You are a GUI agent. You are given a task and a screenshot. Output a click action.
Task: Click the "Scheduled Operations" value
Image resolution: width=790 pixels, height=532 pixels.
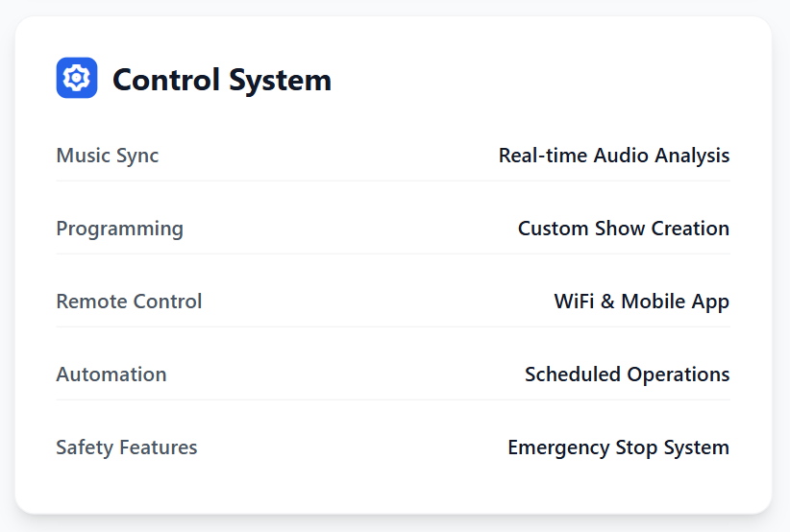click(628, 375)
